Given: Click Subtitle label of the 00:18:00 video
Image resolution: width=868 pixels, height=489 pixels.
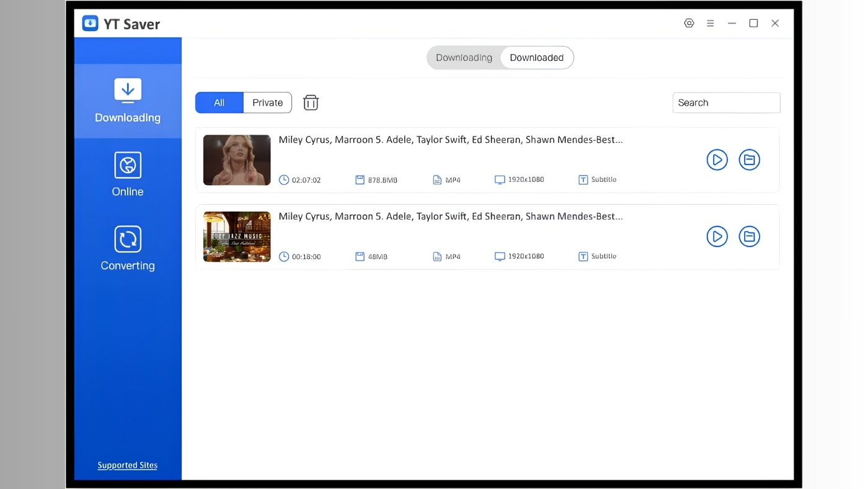Looking at the screenshot, I should [x=604, y=256].
